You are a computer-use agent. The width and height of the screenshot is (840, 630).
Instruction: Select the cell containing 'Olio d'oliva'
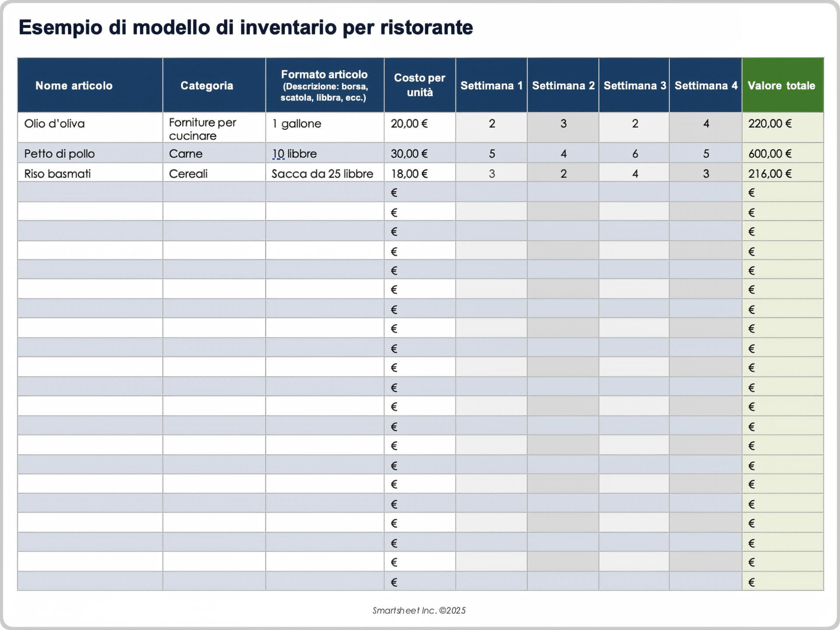[x=55, y=124]
